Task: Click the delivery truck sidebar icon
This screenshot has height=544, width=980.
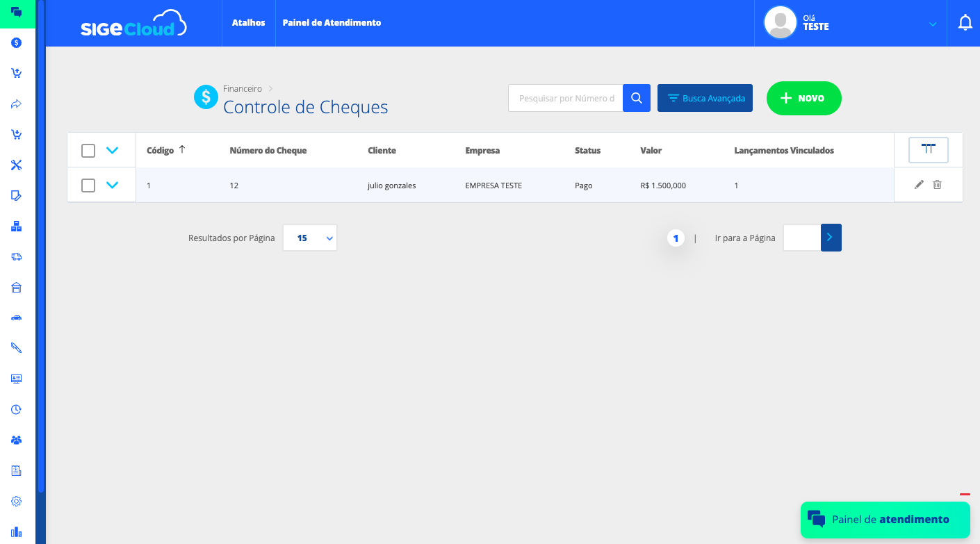Action: [x=17, y=257]
